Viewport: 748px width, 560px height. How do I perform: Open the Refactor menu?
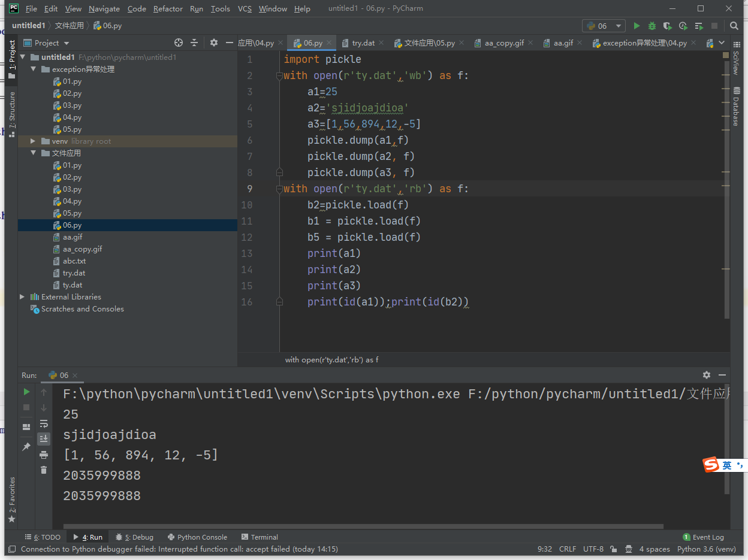click(x=168, y=9)
